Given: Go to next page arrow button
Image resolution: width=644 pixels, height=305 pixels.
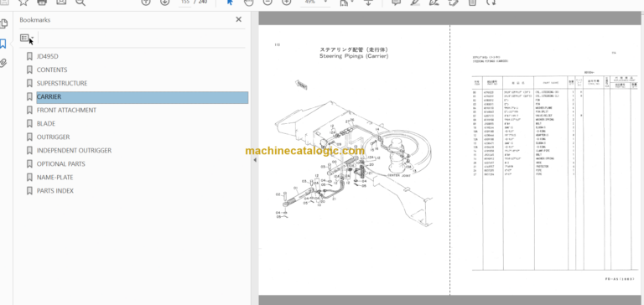Looking at the screenshot, I should click(x=164, y=2).
